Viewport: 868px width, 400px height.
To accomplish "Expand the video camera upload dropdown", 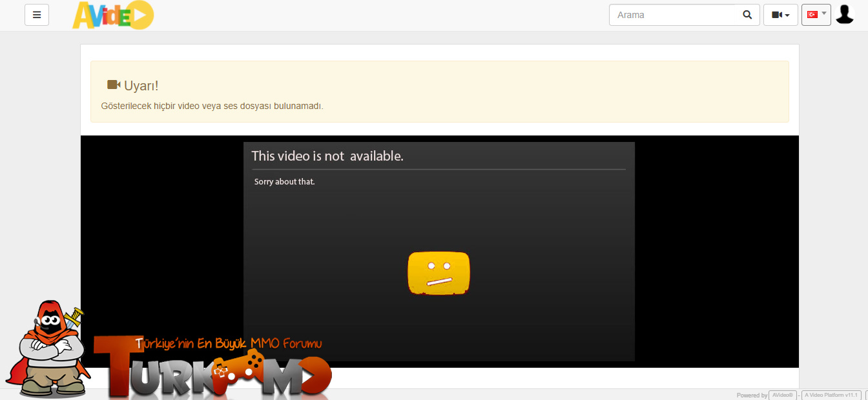I will point(781,15).
